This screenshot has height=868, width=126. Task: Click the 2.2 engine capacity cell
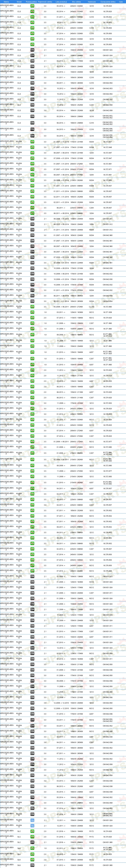tap(45, 659)
